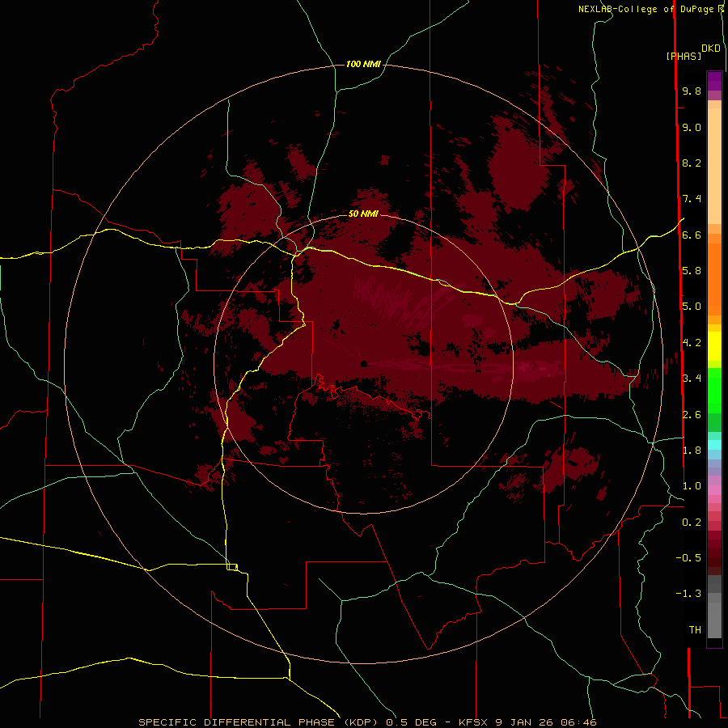
Task: Click the "50 NMI" range ring label
Action: pos(363,214)
